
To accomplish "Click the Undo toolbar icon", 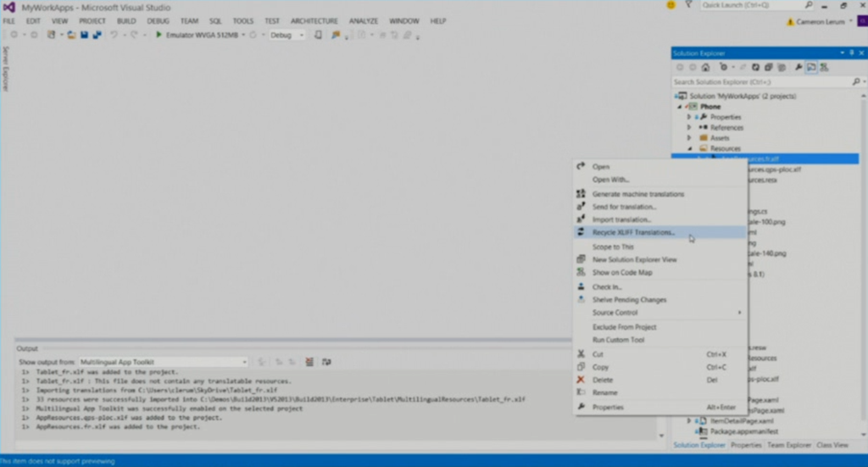I will point(114,35).
